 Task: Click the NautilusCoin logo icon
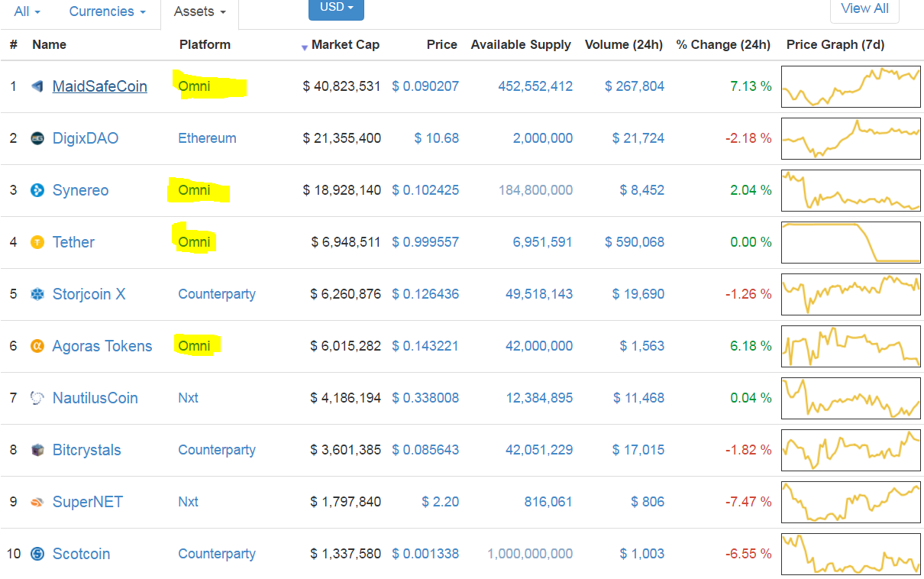coord(37,398)
